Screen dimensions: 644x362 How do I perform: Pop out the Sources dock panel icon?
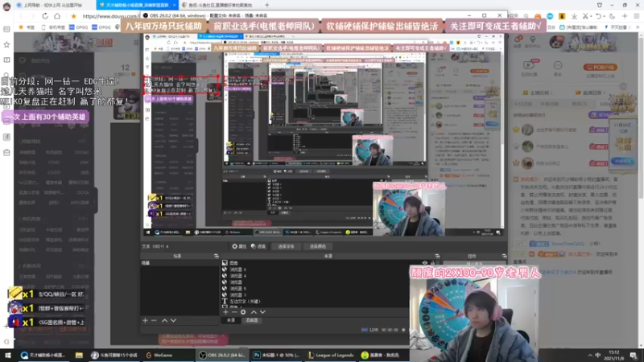(x=437, y=256)
